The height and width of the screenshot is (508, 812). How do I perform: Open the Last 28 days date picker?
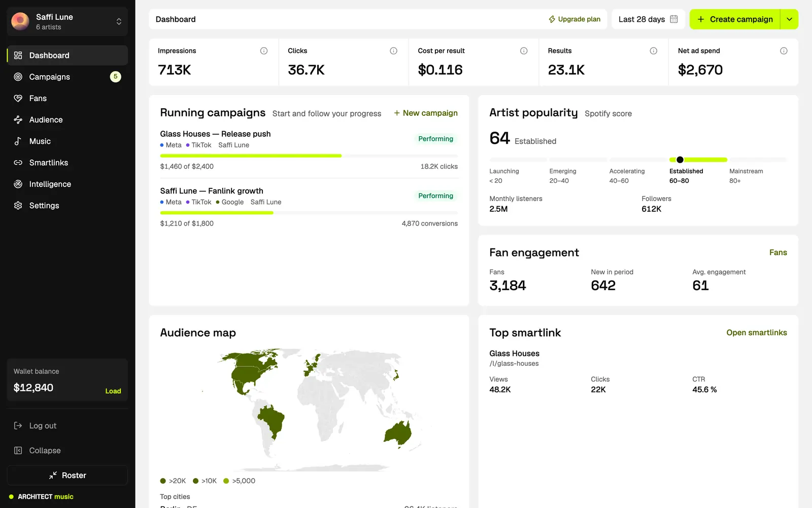click(648, 19)
